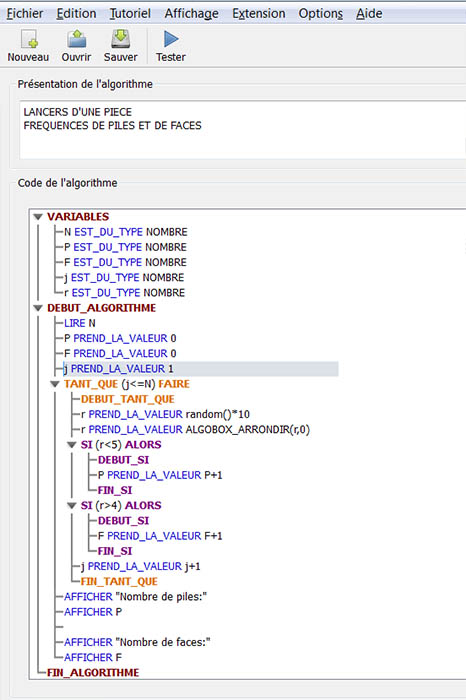Open the Aide menu

(369, 13)
